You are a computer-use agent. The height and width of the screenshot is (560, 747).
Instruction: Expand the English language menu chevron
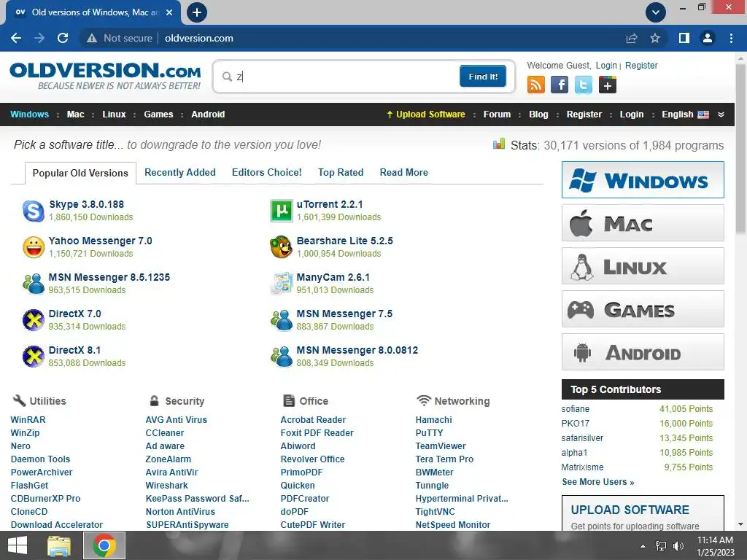click(x=721, y=114)
